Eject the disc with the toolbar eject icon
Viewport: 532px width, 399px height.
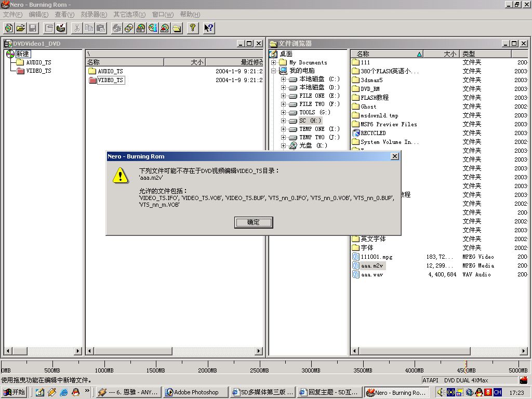click(x=165, y=28)
